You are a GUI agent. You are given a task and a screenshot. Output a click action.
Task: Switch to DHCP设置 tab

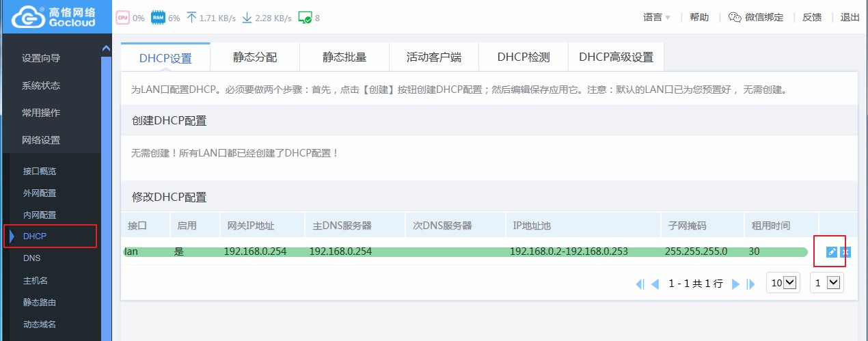pyautogui.click(x=165, y=57)
